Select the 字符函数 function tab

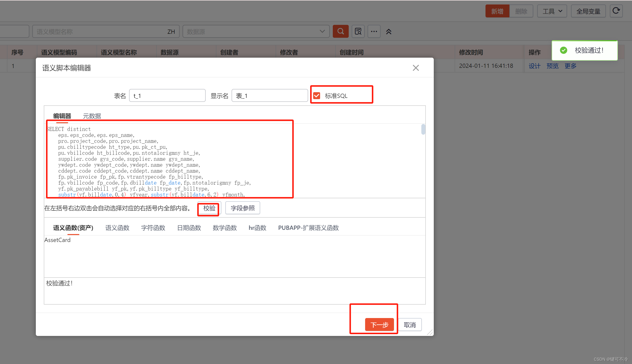click(x=153, y=228)
